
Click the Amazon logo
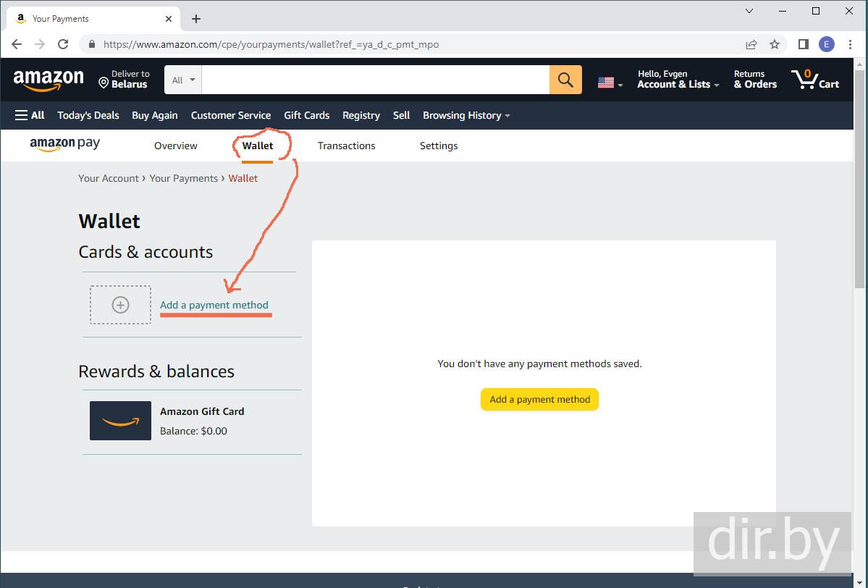click(49, 80)
